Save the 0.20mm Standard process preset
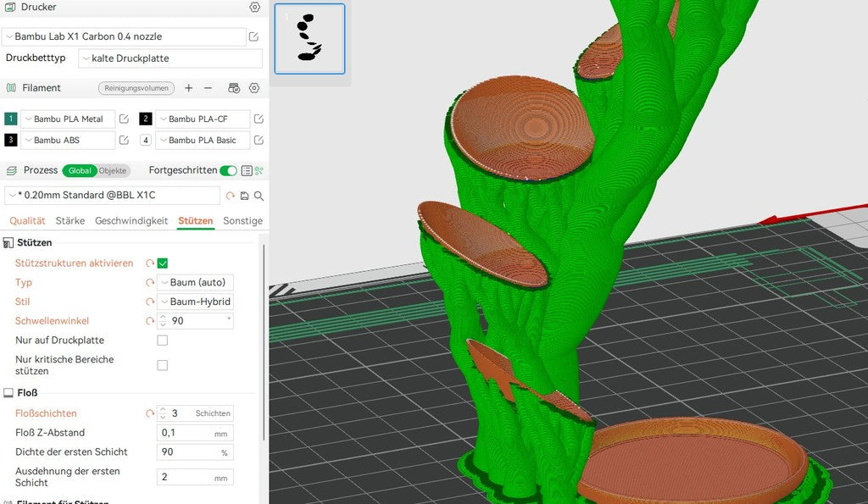 click(x=245, y=196)
